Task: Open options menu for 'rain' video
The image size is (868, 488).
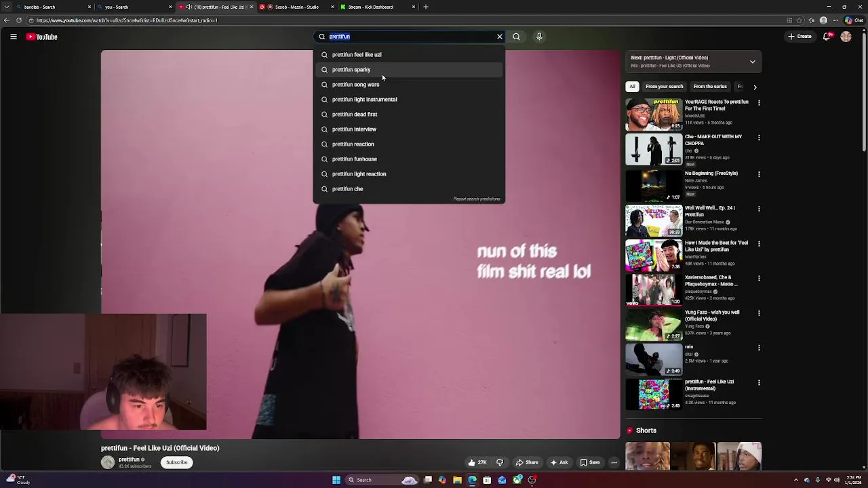Action: click(759, 348)
